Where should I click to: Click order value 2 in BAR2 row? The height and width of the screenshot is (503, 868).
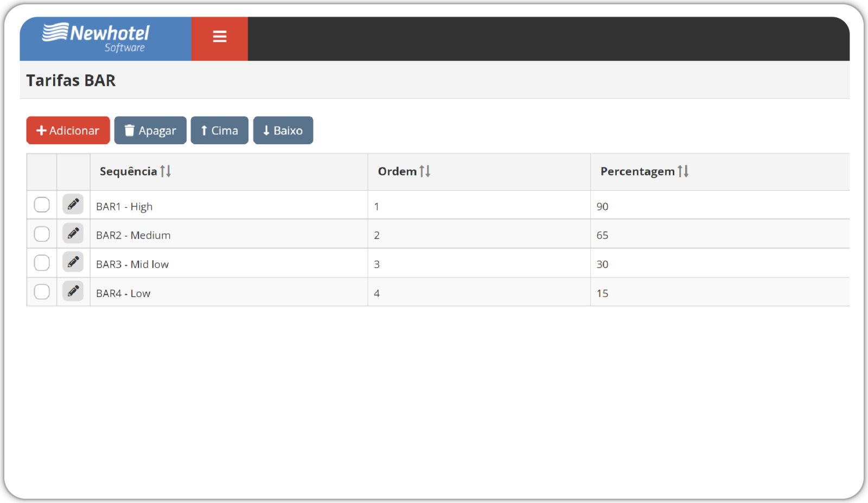tap(376, 235)
